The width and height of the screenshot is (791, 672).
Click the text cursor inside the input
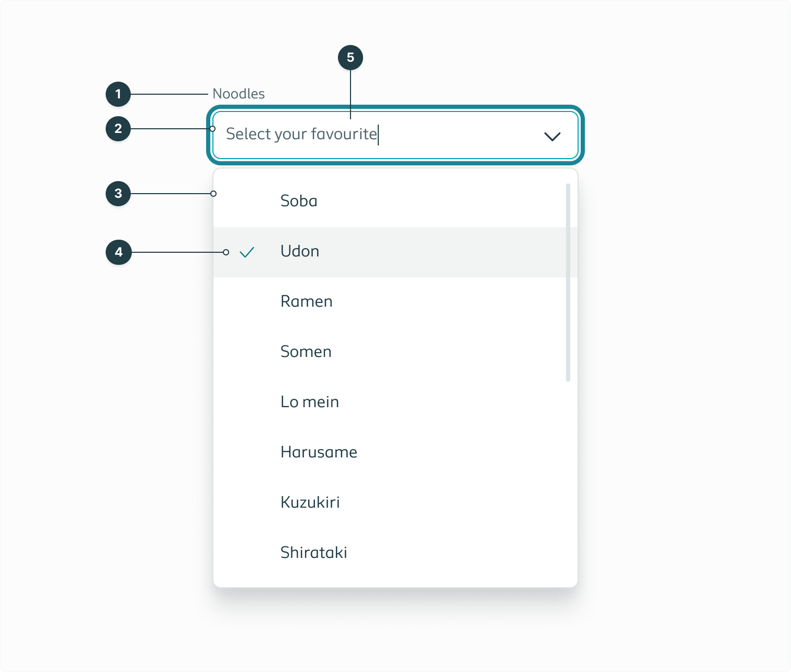click(378, 135)
